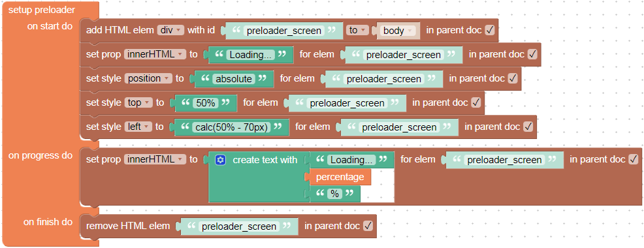Select the setup preloader block header
The width and height of the screenshot is (644, 248).
pos(42,10)
